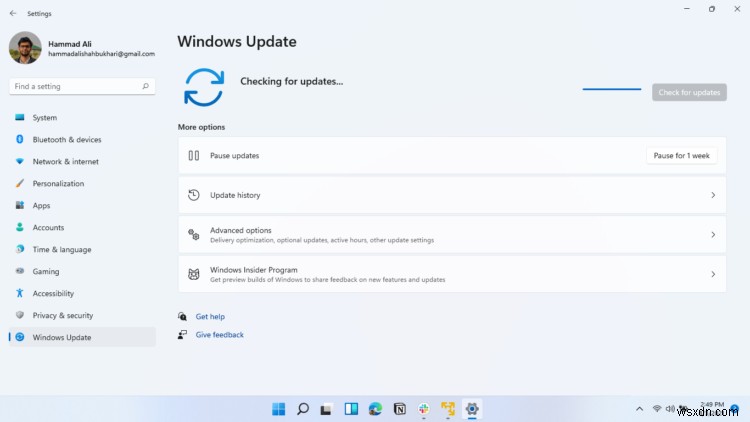Click Pause for 1 week button
Screen dimensions: 750x422
[682, 155]
